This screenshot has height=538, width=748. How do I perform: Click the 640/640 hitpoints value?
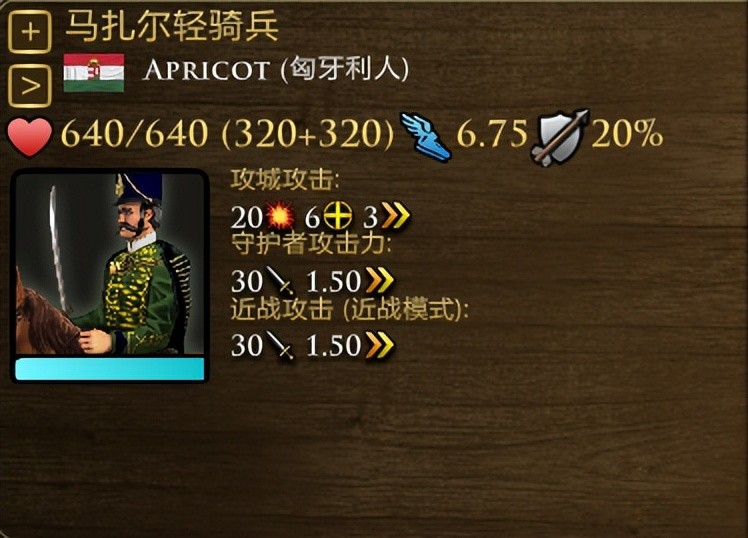(135, 134)
